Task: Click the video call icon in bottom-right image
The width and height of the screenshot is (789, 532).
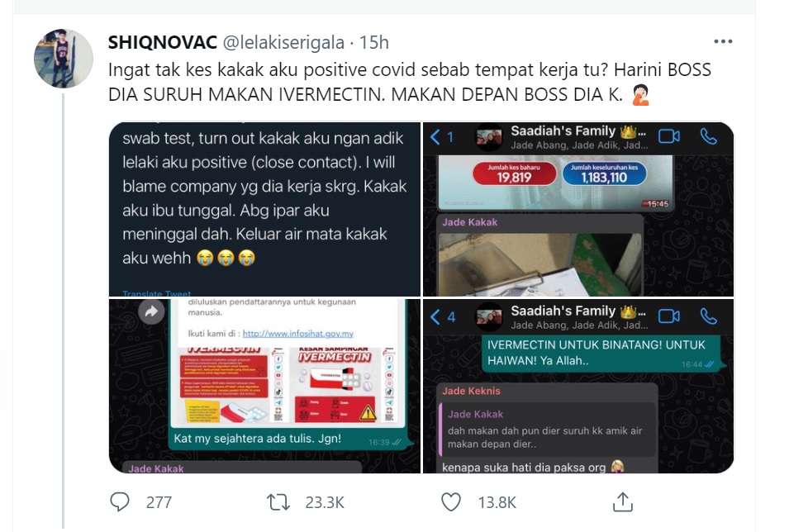Action: 668,316
